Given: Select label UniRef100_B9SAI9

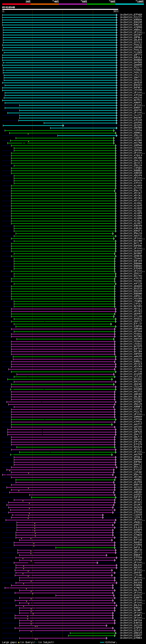Looking at the screenshot, I should (131, 180).
